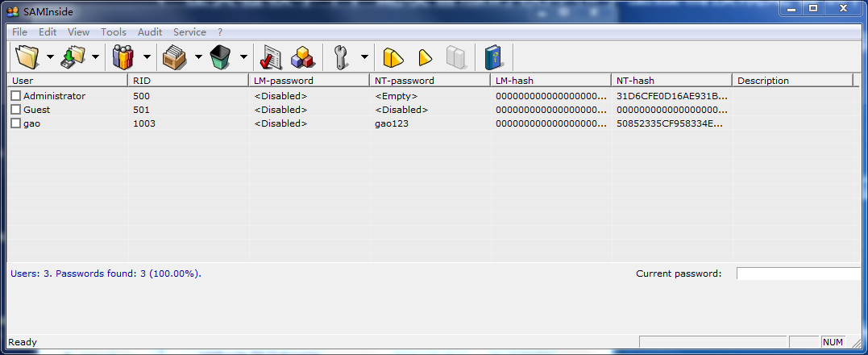Open the Tools menu
The width and height of the screenshot is (868, 355).
pos(114,32)
